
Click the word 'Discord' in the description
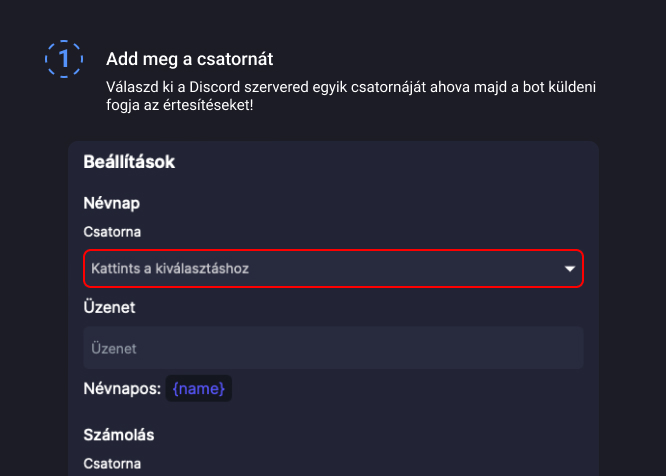226,87
